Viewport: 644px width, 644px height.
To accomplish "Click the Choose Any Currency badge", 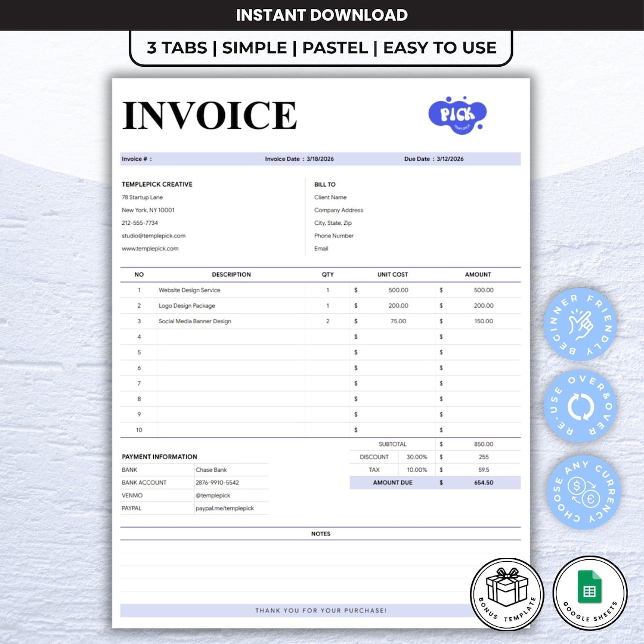I will 583,493.
